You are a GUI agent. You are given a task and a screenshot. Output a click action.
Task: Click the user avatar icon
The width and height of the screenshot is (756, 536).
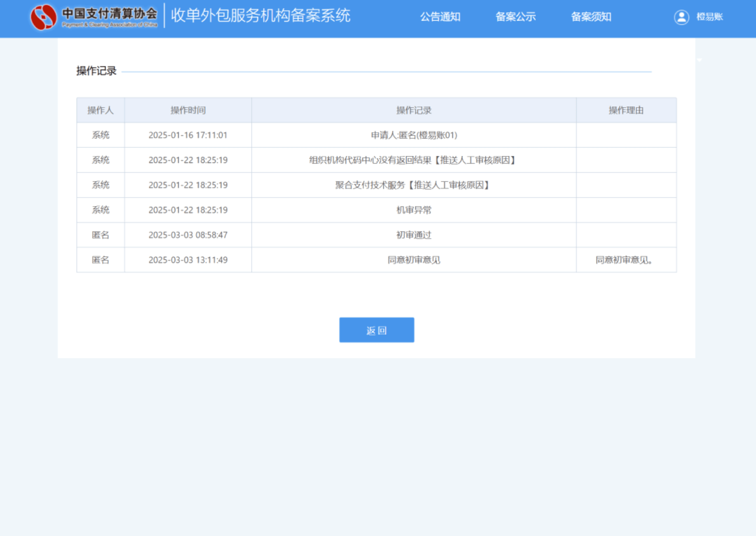681,17
